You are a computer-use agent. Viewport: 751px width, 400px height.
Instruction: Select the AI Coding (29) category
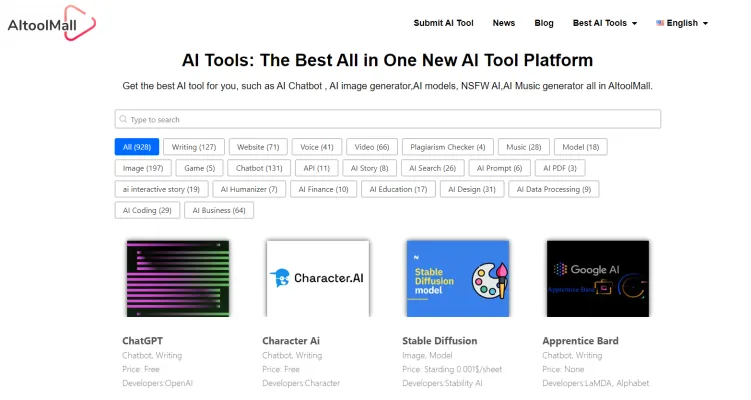click(x=146, y=210)
